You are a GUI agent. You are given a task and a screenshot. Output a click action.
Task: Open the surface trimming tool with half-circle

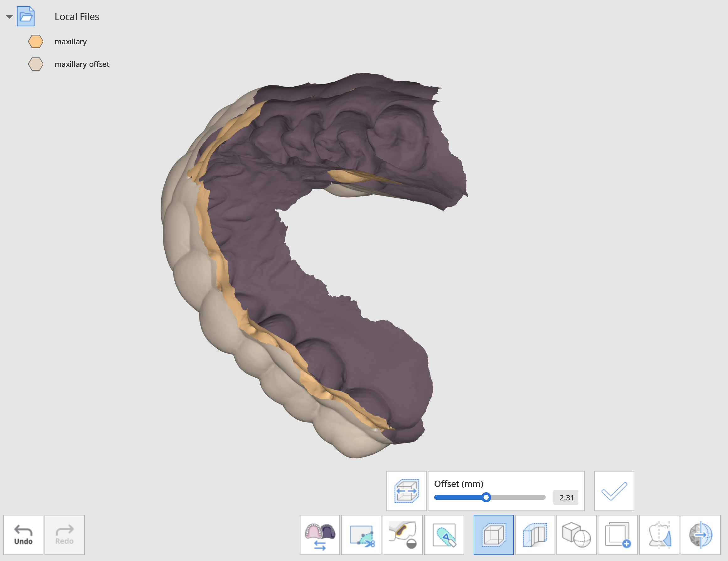[x=403, y=535]
